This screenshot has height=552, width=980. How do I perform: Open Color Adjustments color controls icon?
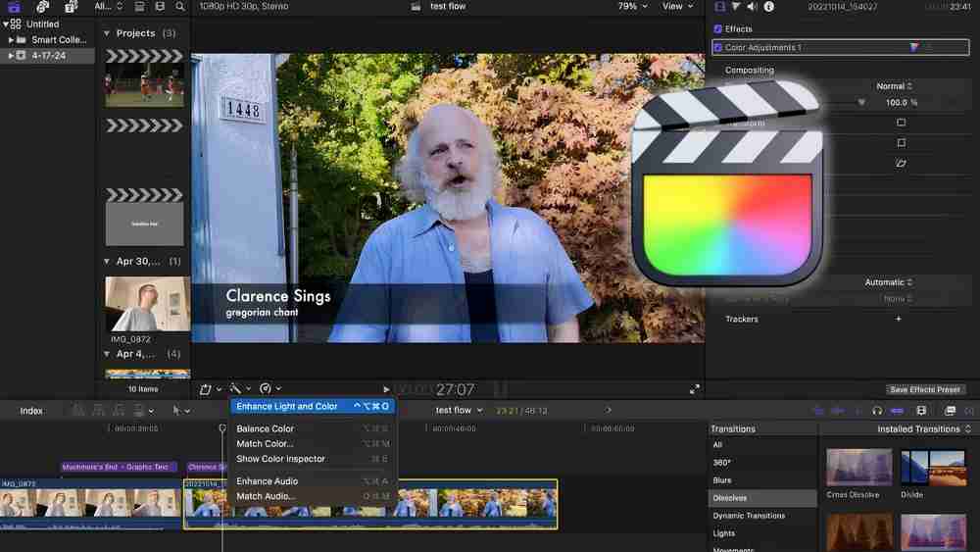coord(914,47)
